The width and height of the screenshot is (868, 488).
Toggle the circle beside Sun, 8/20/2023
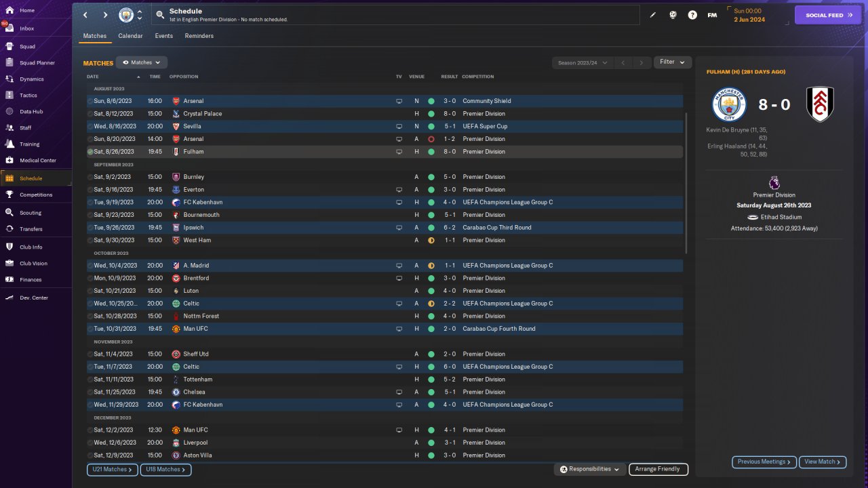pos(90,139)
